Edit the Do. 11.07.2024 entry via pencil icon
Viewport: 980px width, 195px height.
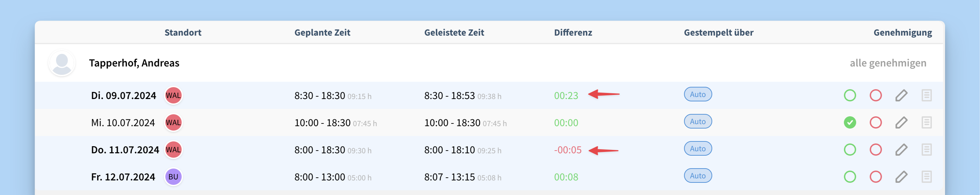click(901, 150)
